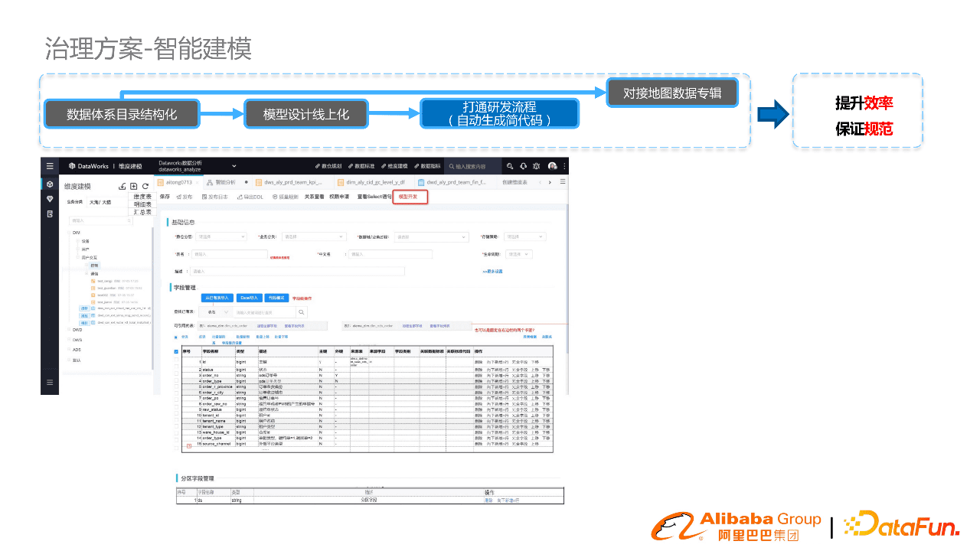Click the magnifier next to table search field
The height and width of the screenshot is (551, 980).
(302, 312)
